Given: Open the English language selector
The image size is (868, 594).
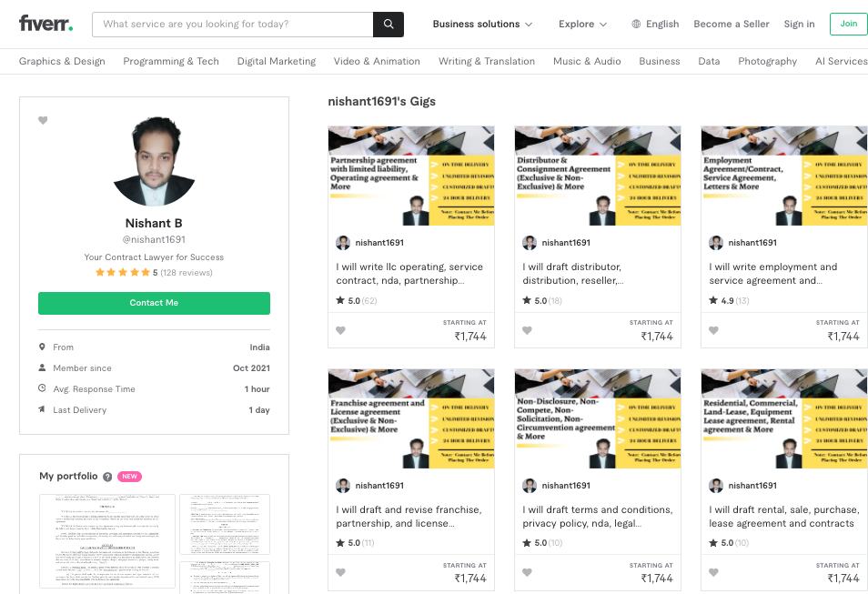Looking at the screenshot, I should 655,25.
